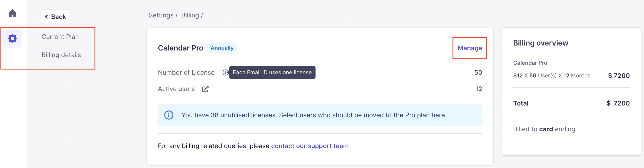This screenshot has height=168, width=644.
Task: Click the Total amount $ 7200
Action: (618, 103)
